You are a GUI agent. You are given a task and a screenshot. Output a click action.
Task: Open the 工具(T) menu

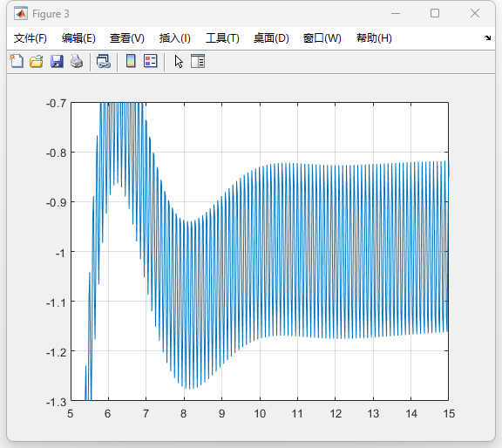click(222, 38)
